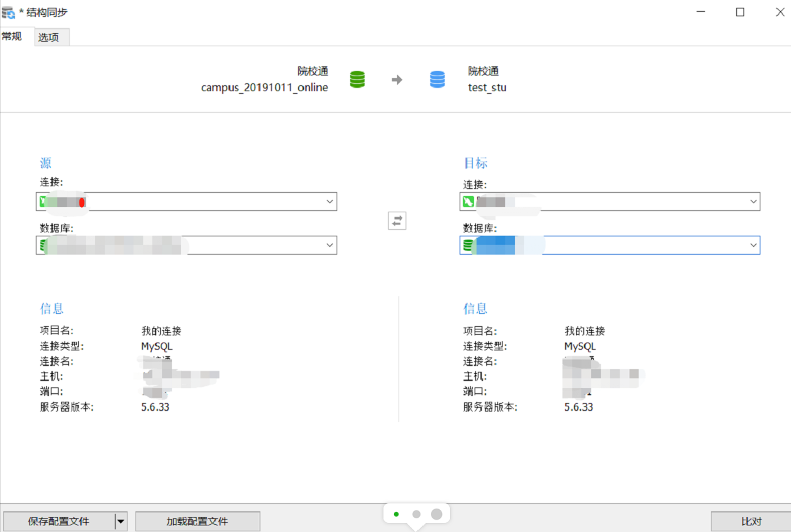Click the connection icon in target 连接 field
The height and width of the screenshot is (532, 791).
tap(468, 202)
